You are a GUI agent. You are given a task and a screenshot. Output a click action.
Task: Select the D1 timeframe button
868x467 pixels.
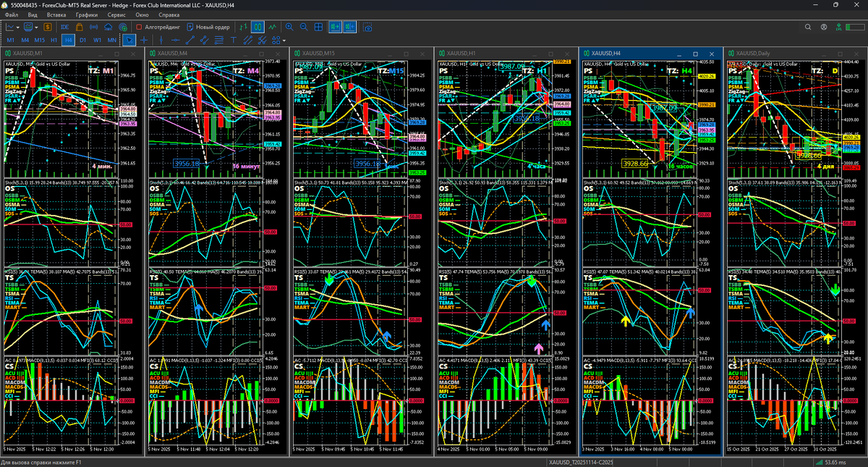82,40
